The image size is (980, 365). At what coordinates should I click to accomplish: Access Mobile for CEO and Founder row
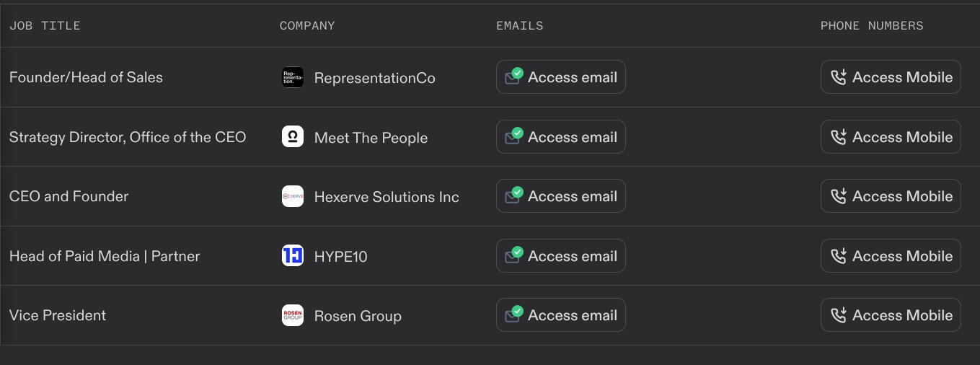[891, 196]
